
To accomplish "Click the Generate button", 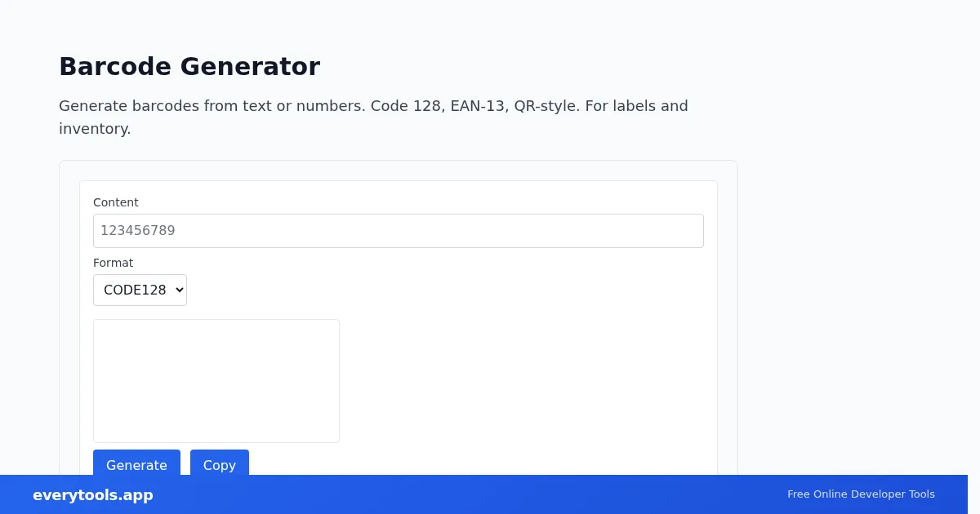I will coord(136,463).
